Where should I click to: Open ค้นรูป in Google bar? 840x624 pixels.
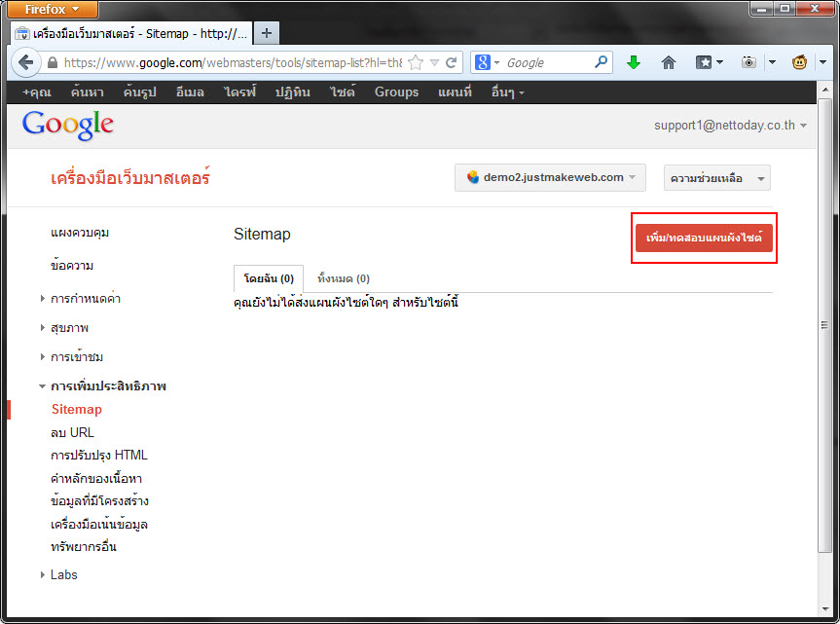point(140,92)
